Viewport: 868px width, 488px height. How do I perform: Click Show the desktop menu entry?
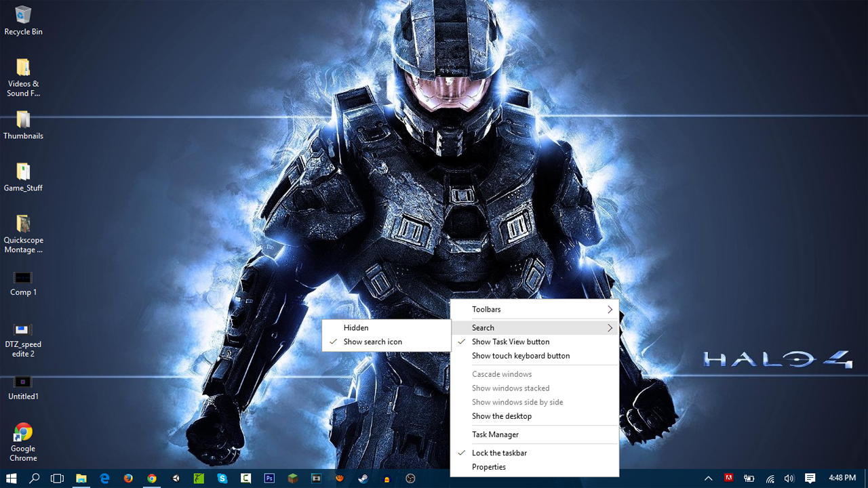tap(534, 416)
